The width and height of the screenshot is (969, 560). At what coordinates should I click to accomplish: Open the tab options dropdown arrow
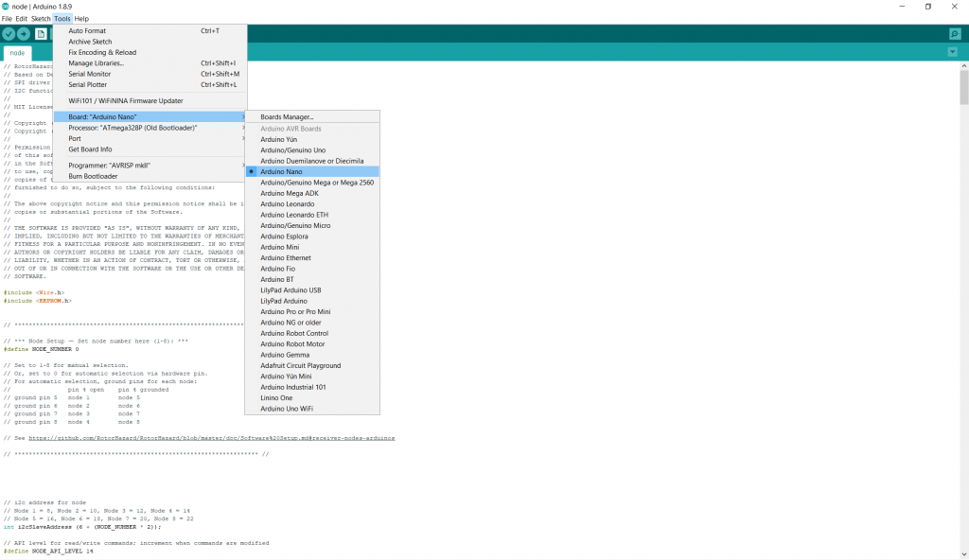952,53
